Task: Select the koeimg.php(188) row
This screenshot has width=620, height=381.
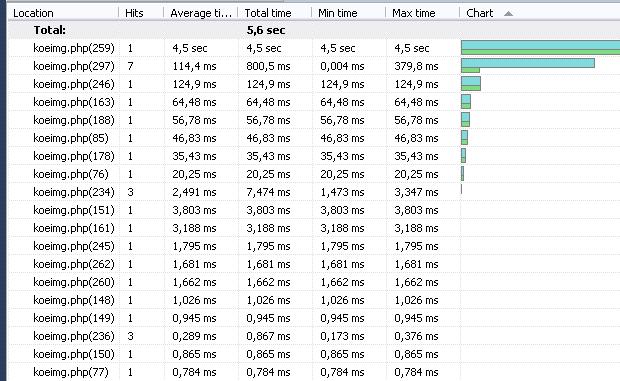Action: click(314, 120)
